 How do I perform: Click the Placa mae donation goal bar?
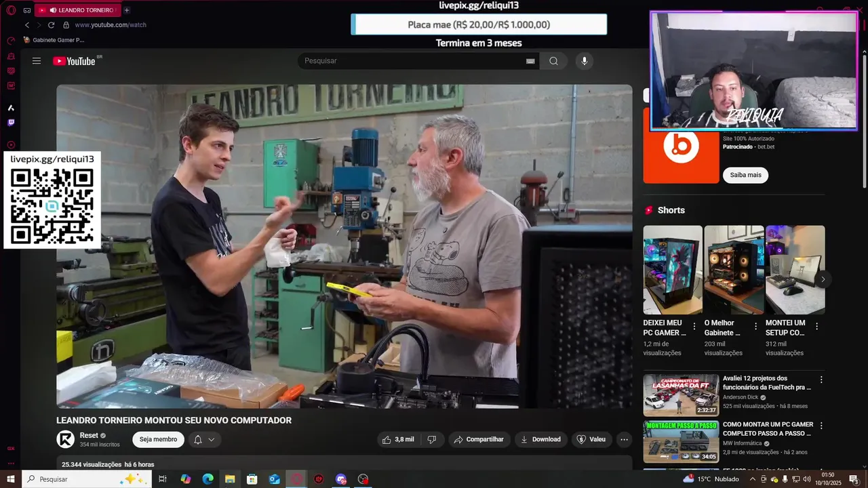[x=479, y=24]
